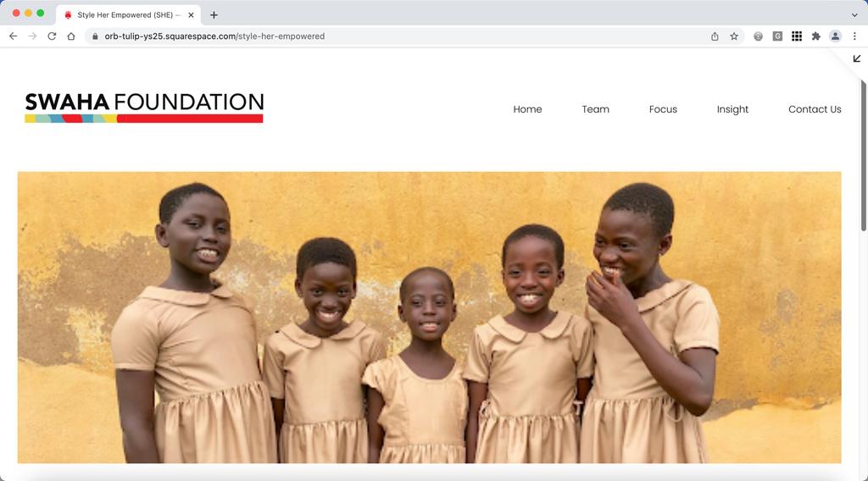The height and width of the screenshot is (481, 868).
Task: Click the apps grid extension icon
Action: (x=797, y=36)
